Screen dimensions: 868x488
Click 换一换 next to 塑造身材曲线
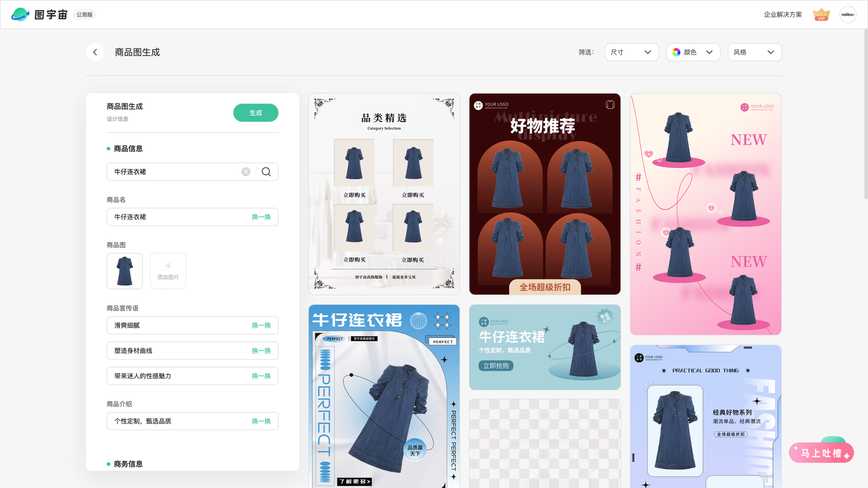click(x=261, y=351)
